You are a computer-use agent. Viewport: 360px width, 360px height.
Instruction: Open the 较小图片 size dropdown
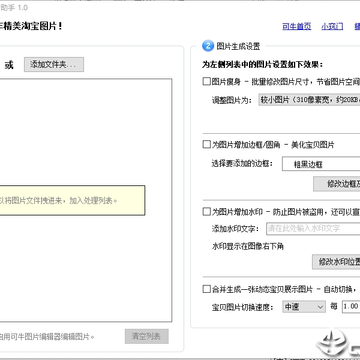(x=309, y=100)
